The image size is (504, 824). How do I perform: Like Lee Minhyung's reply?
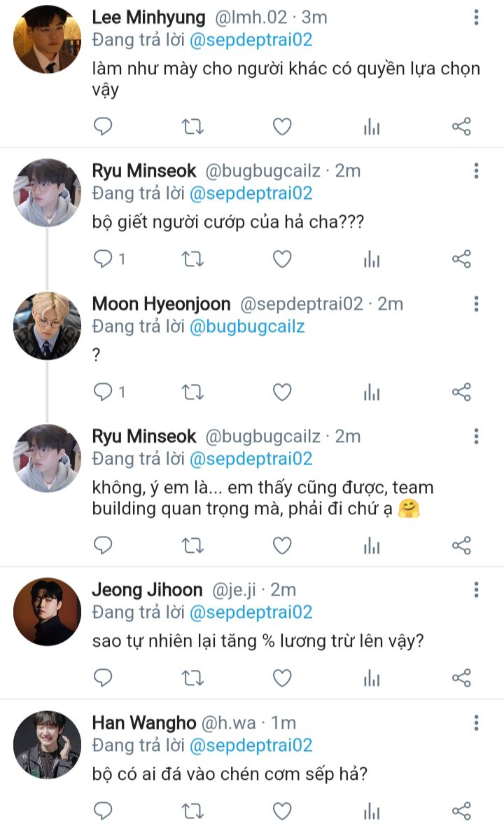(x=281, y=127)
